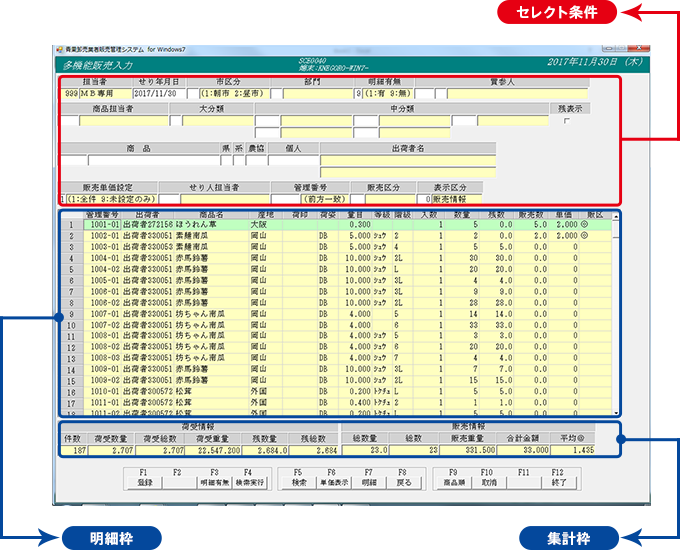The image size is (680, 550).
Task: Click the F7 明細 button
Action: click(x=369, y=480)
